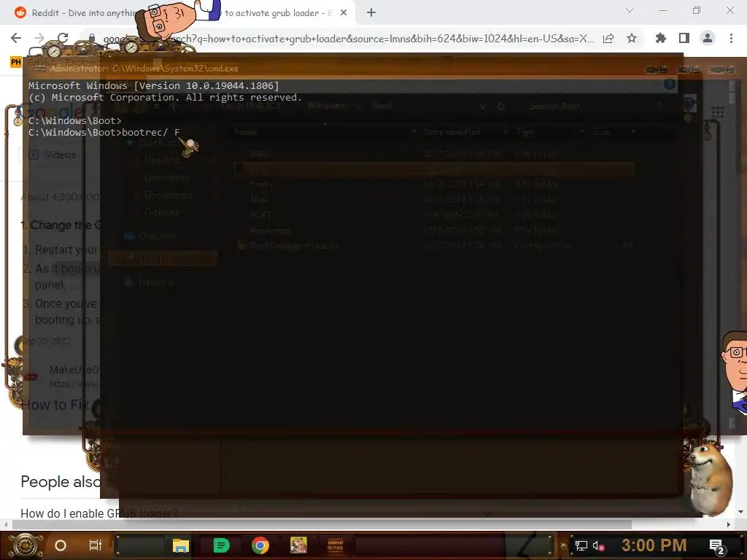
Task: Open the Chrome three-dot menu
Action: [731, 38]
